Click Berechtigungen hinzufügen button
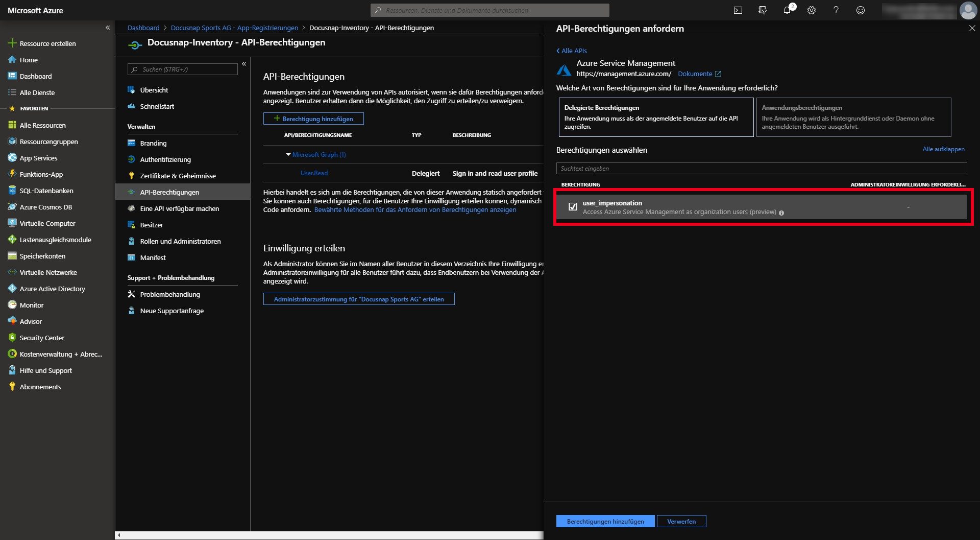This screenshot has height=540, width=980. click(605, 521)
